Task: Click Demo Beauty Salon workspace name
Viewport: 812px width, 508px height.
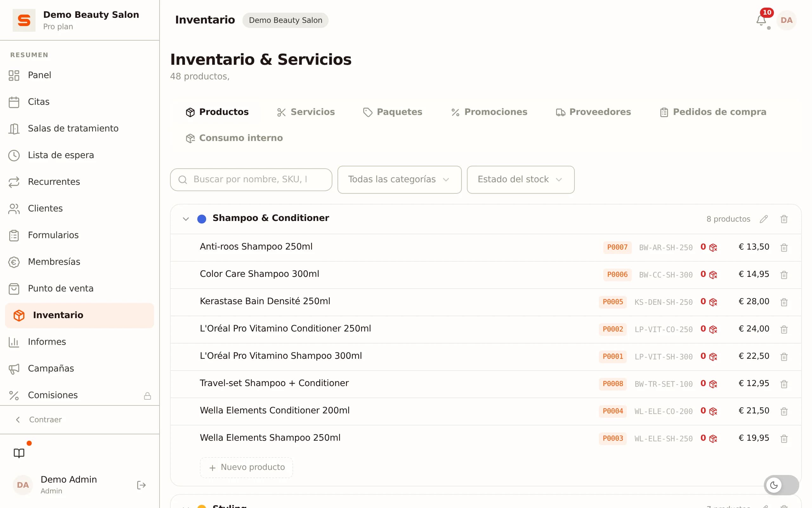Action: (91, 15)
